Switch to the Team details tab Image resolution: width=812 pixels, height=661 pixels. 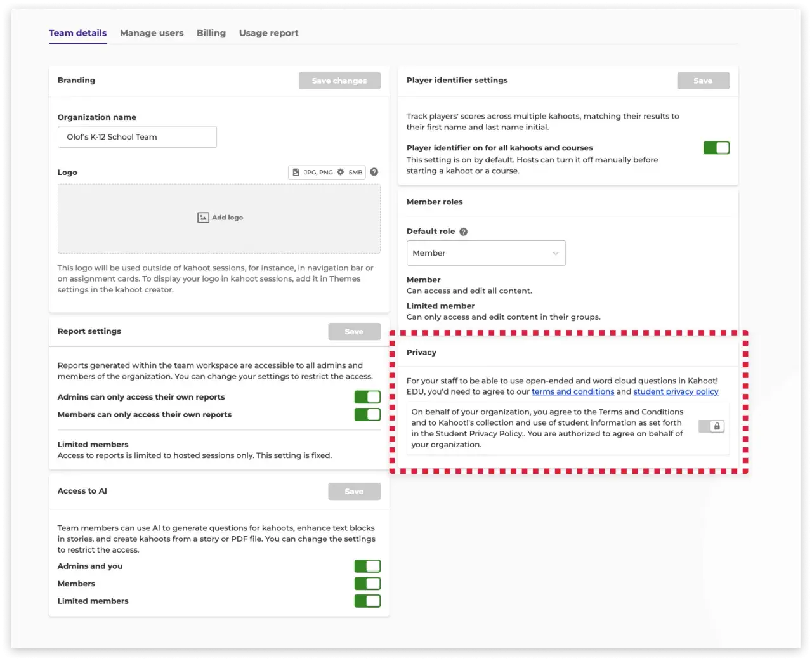pos(78,33)
